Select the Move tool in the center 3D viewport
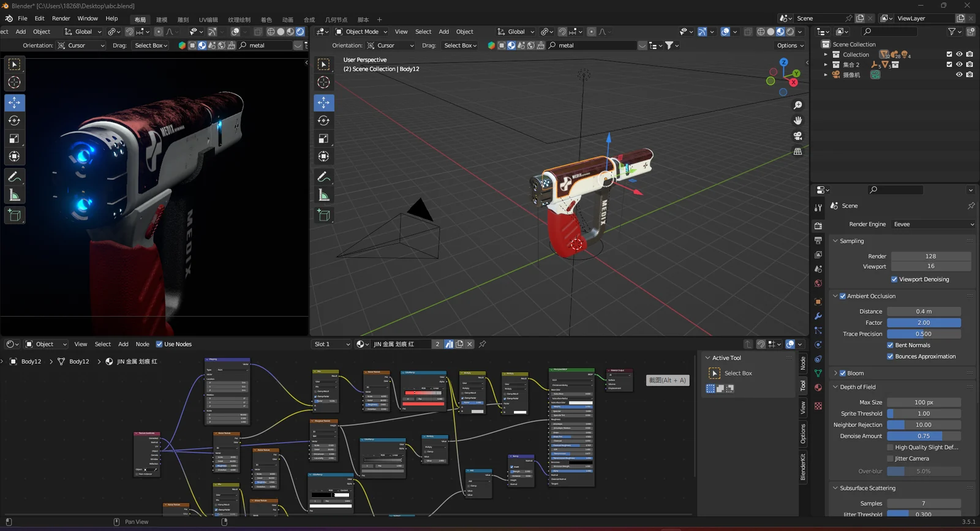The height and width of the screenshot is (531, 980). tap(324, 102)
